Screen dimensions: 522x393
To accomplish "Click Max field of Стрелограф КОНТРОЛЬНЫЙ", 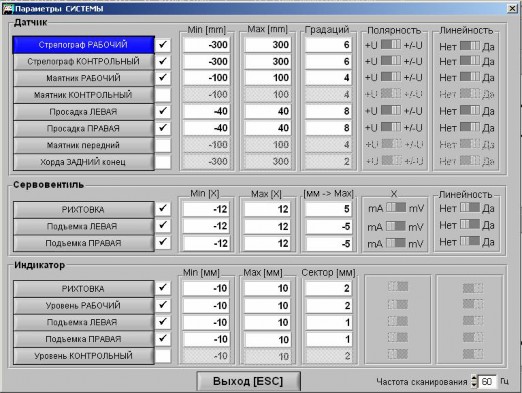I will pos(267,61).
